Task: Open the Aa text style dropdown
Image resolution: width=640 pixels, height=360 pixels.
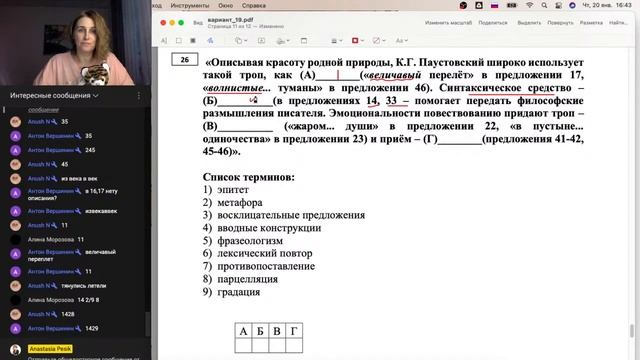Action: (x=402, y=41)
